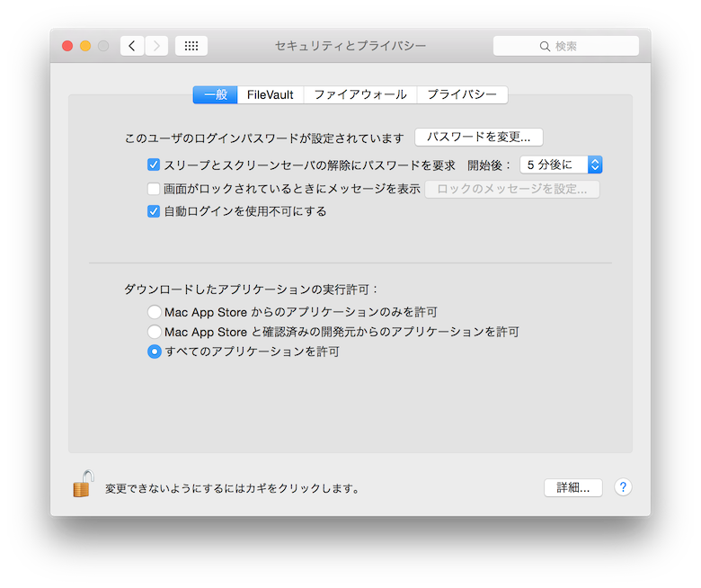
Task: Click the forward navigation arrow
Action: [x=156, y=46]
